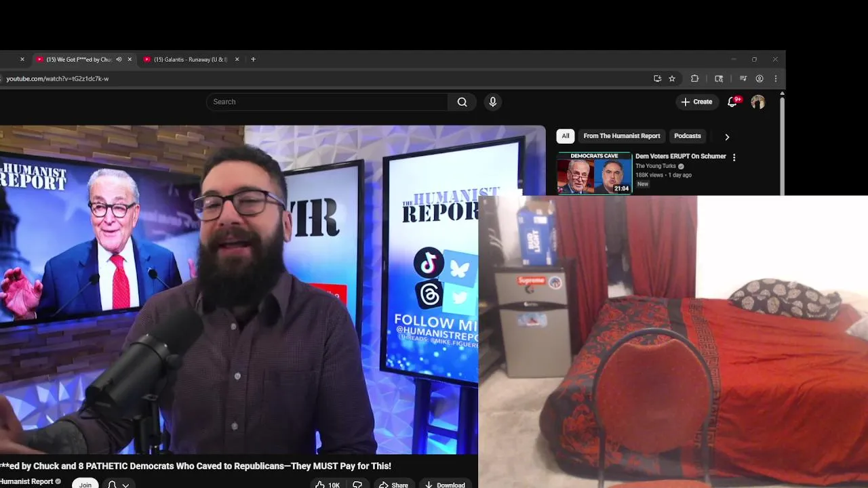The height and width of the screenshot is (488, 868).
Task: Close the browser window
Action: 775,60
